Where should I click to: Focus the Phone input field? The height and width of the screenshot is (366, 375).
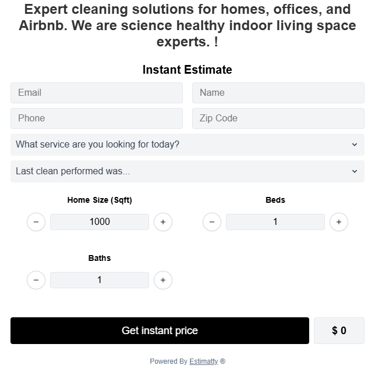point(97,118)
